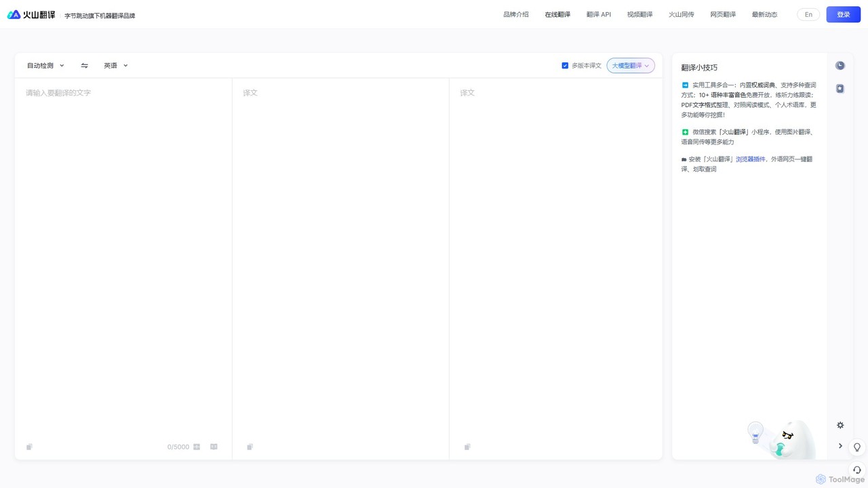868x488 pixels.
Task: Select 在线翻译 in top navigation
Action: 557,14
